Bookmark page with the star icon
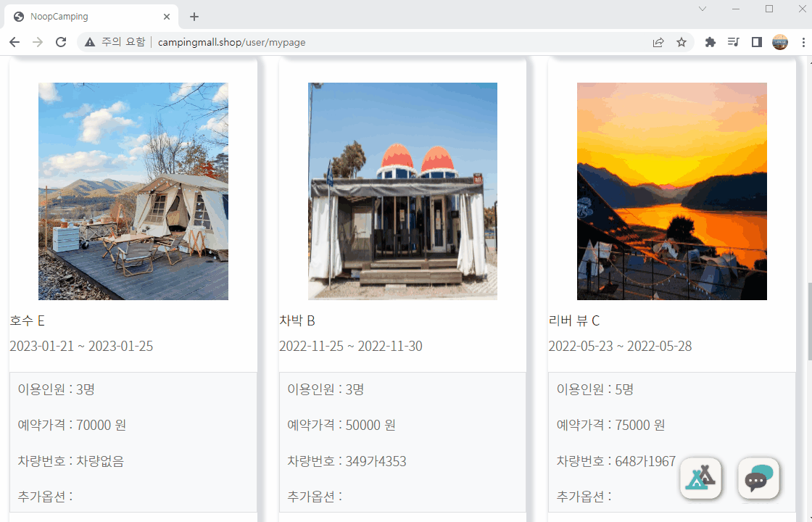Screen dimensions: 812x522 click(x=681, y=43)
